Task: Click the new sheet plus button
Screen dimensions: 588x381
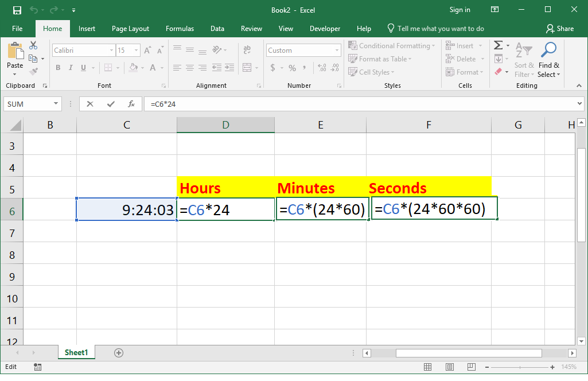Action: coord(118,352)
